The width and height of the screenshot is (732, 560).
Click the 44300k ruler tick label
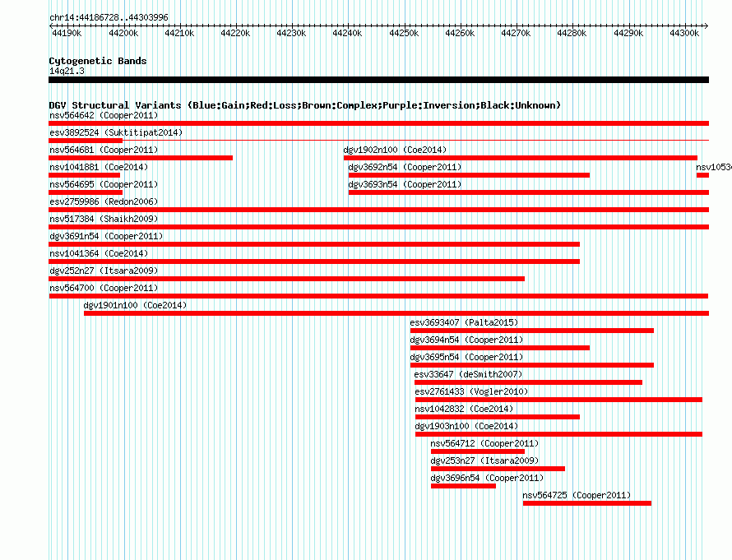point(684,33)
